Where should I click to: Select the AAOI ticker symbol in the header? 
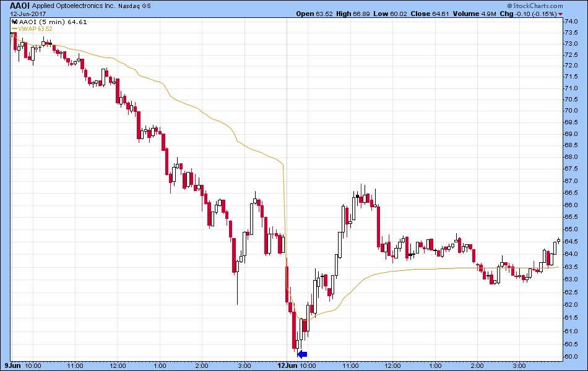(20, 6)
